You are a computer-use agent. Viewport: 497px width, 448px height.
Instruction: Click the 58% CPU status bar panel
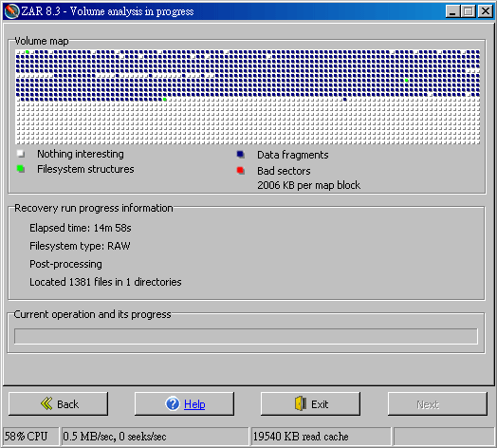click(x=30, y=437)
